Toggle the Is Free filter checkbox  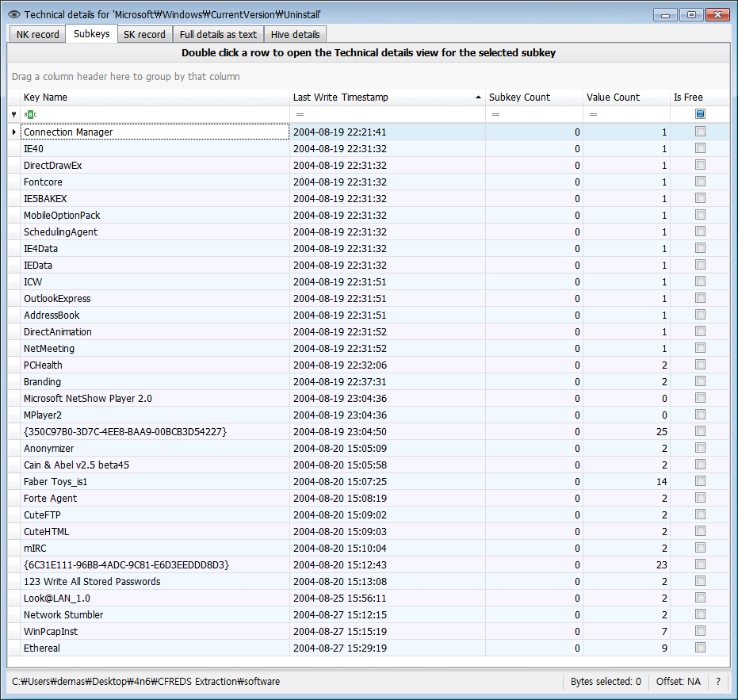point(701,114)
